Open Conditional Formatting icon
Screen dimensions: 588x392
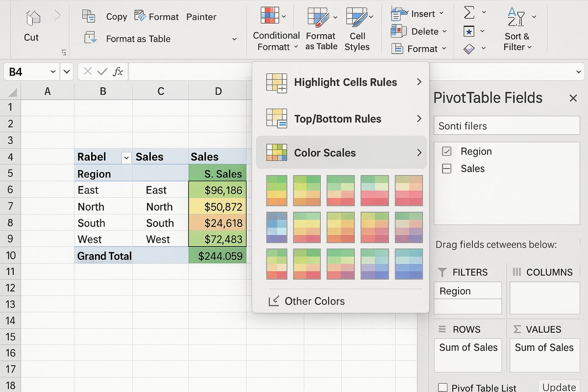pyautogui.click(x=269, y=16)
